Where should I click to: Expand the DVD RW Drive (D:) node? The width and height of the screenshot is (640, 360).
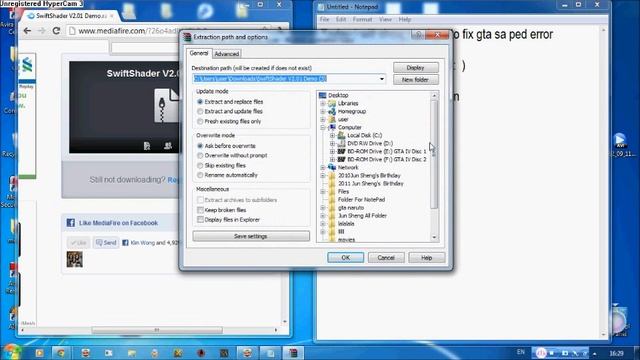point(332,143)
